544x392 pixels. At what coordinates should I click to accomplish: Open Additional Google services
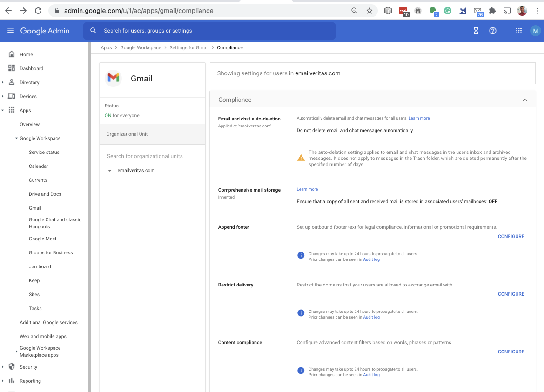click(48, 322)
